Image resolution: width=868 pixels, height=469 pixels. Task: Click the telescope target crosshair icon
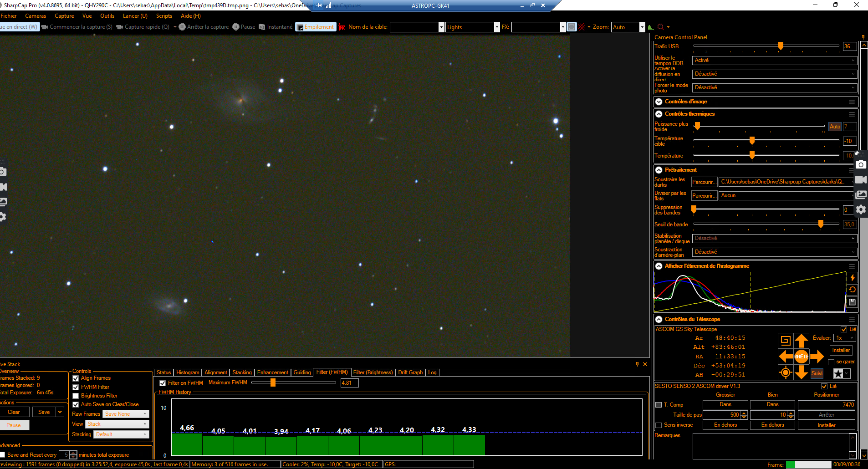point(786,372)
